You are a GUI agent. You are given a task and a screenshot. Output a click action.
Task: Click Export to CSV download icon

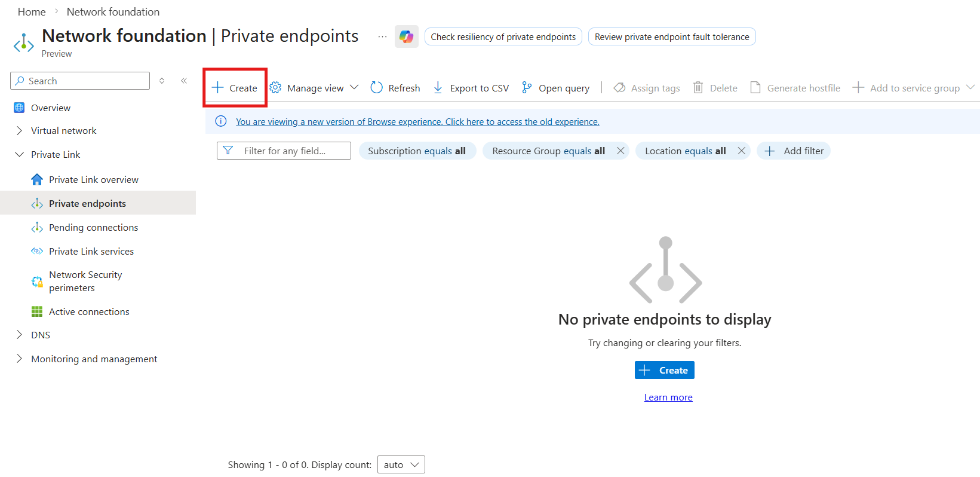coord(438,88)
